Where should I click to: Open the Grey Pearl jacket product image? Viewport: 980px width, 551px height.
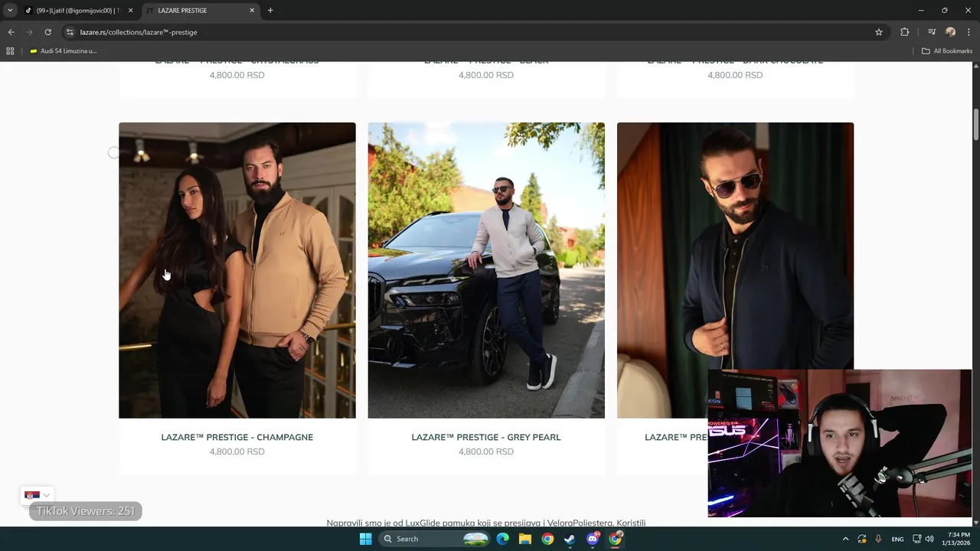tap(486, 270)
